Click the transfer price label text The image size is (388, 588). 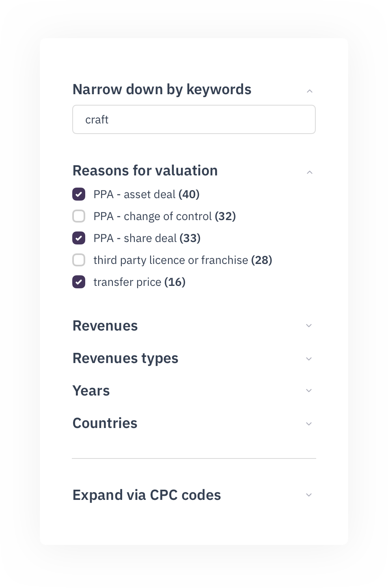tap(127, 282)
